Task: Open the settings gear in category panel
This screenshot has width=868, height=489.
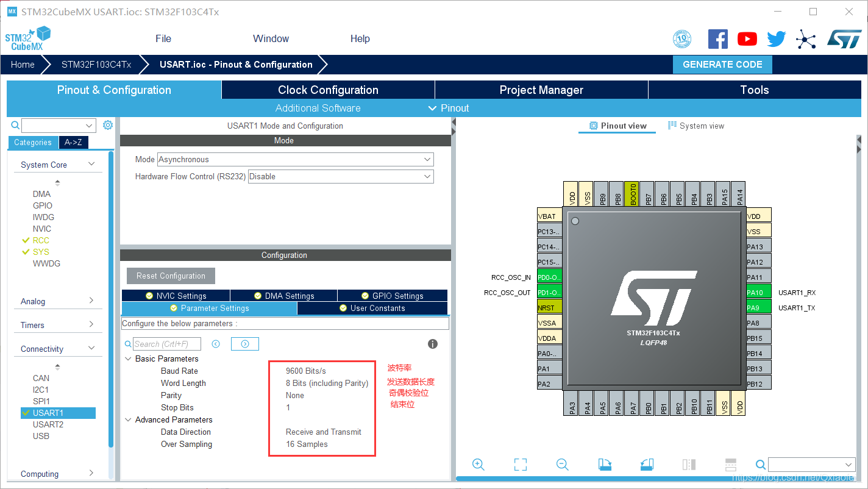Action: [x=108, y=125]
